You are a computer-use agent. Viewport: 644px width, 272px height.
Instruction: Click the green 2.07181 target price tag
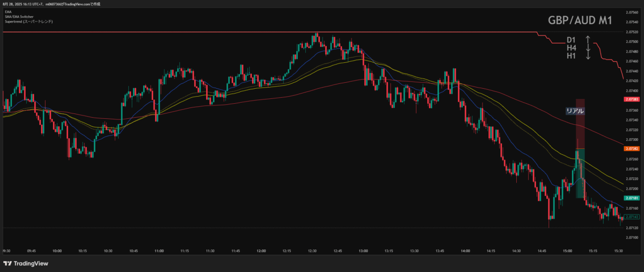631,198
